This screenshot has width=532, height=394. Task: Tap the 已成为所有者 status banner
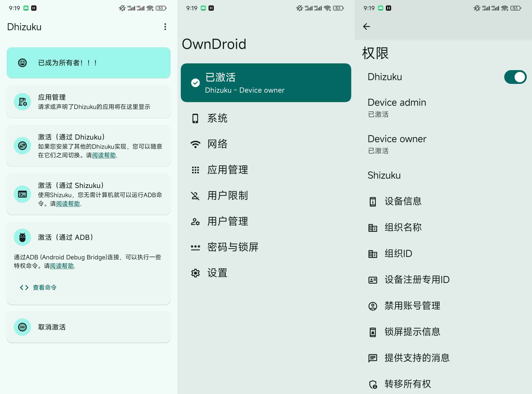click(x=89, y=63)
